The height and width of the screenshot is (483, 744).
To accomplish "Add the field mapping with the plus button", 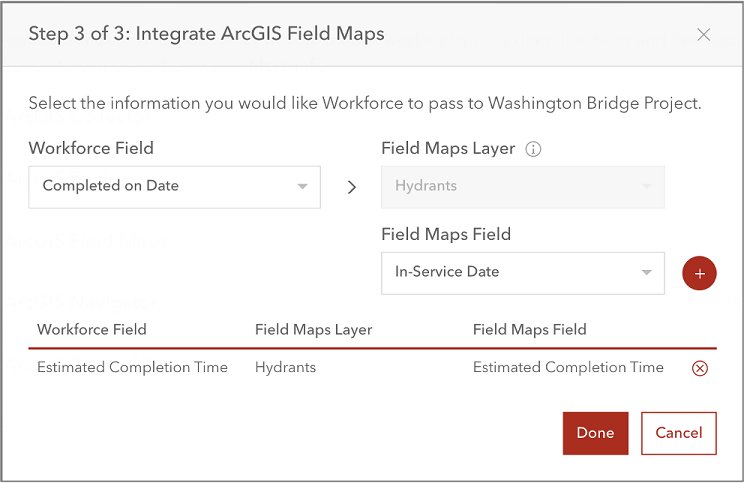I will [699, 273].
